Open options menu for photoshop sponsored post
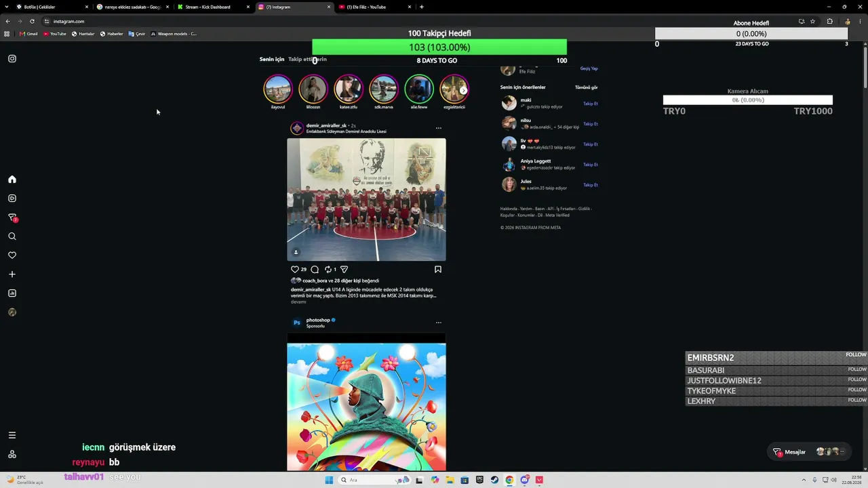The image size is (868, 488). click(439, 323)
